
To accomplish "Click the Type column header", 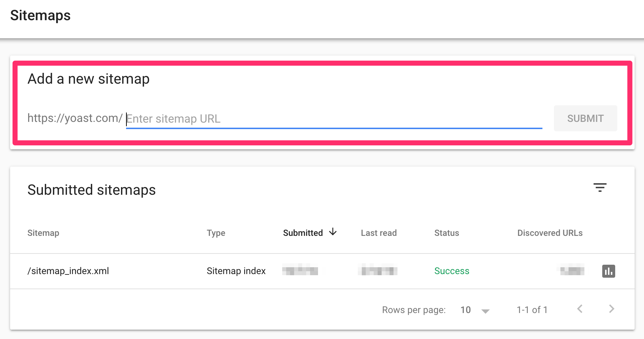I will (x=216, y=233).
